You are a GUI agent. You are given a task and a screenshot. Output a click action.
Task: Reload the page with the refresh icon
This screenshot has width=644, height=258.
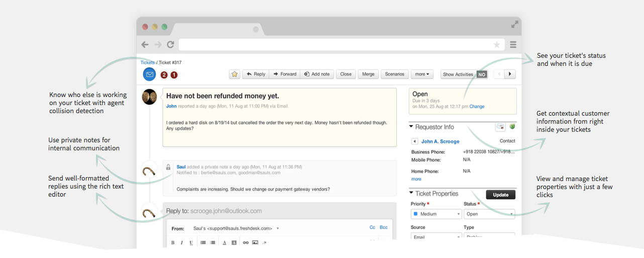click(x=171, y=45)
